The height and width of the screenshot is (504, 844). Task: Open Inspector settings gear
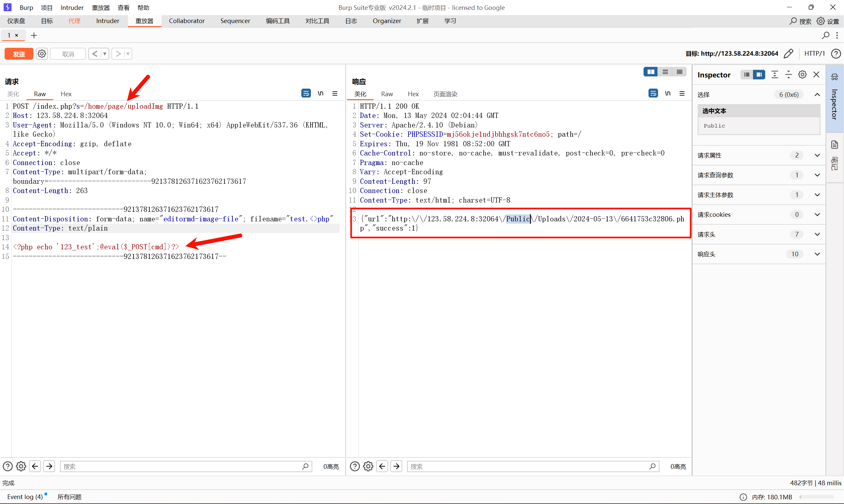coord(802,75)
